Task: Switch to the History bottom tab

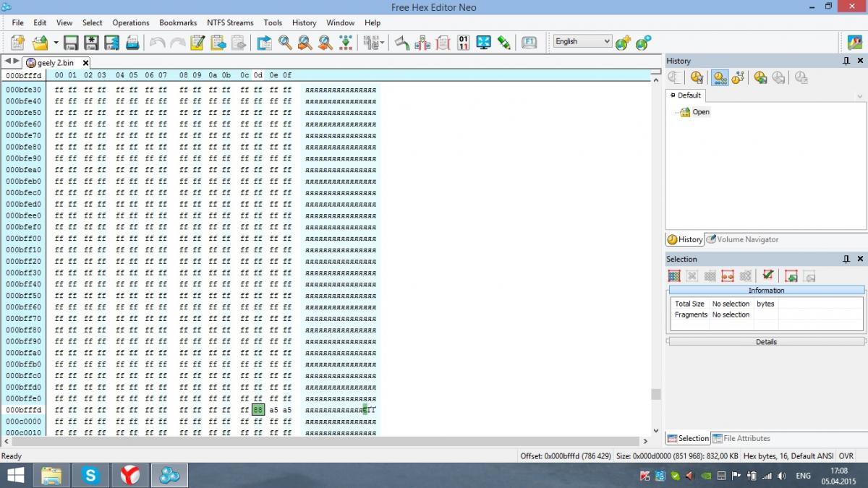Action: pos(685,239)
